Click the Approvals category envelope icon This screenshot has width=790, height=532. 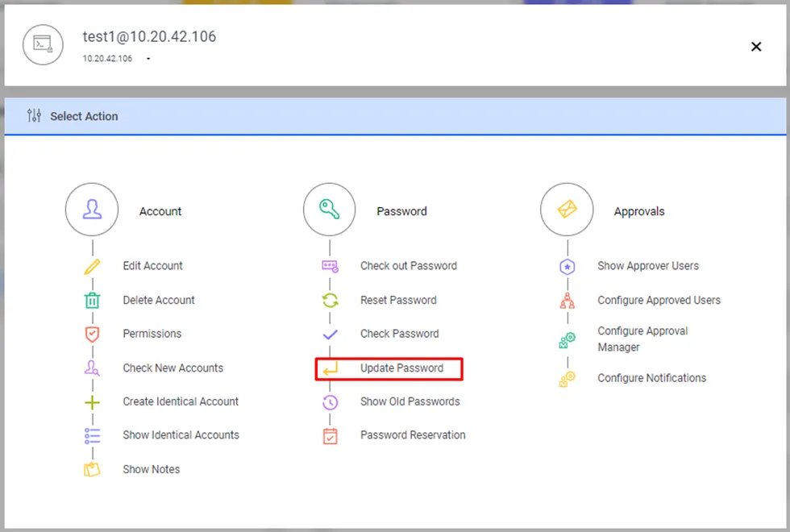(x=567, y=209)
